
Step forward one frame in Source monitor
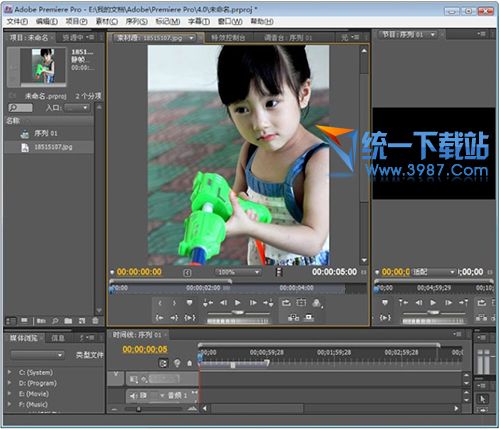point(253,303)
